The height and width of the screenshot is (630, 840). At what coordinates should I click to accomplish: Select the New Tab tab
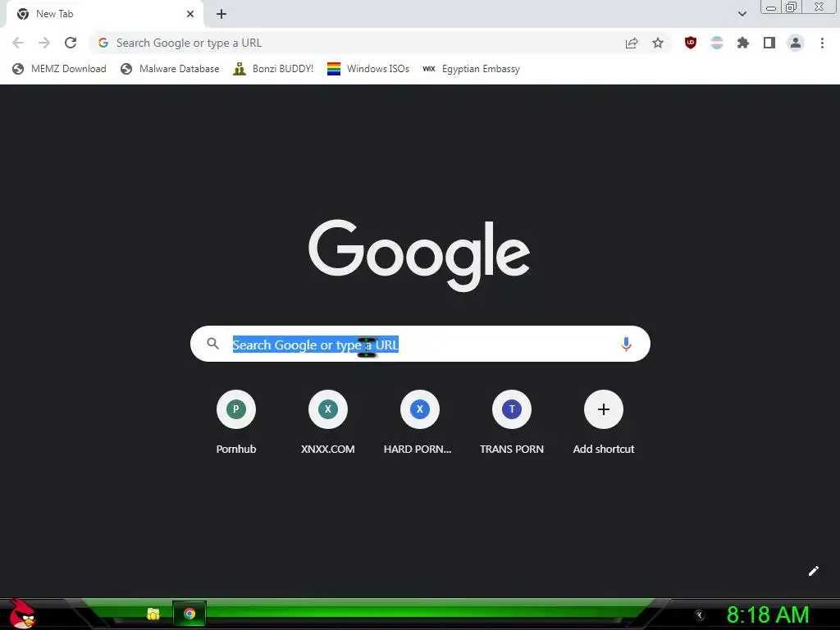(104, 14)
